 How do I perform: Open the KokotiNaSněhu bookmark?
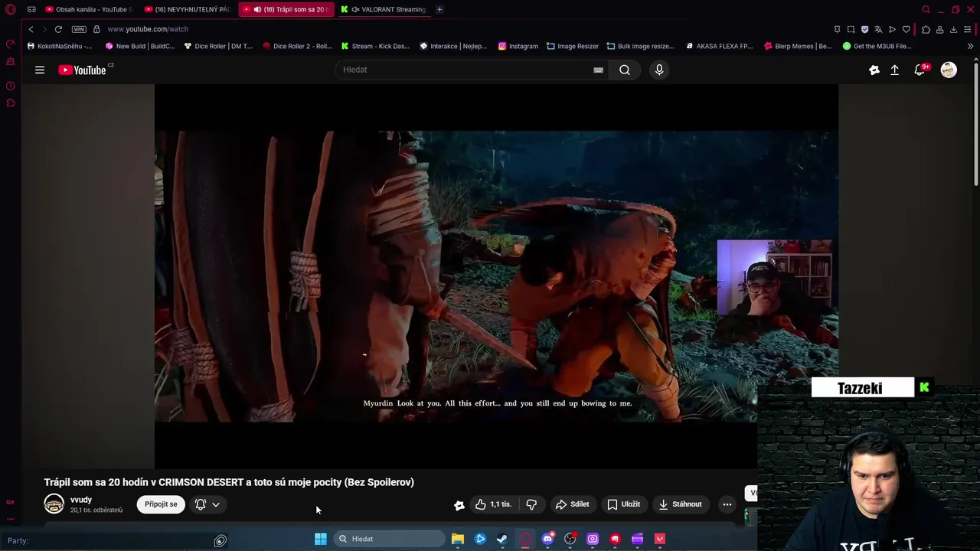(60, 46)
